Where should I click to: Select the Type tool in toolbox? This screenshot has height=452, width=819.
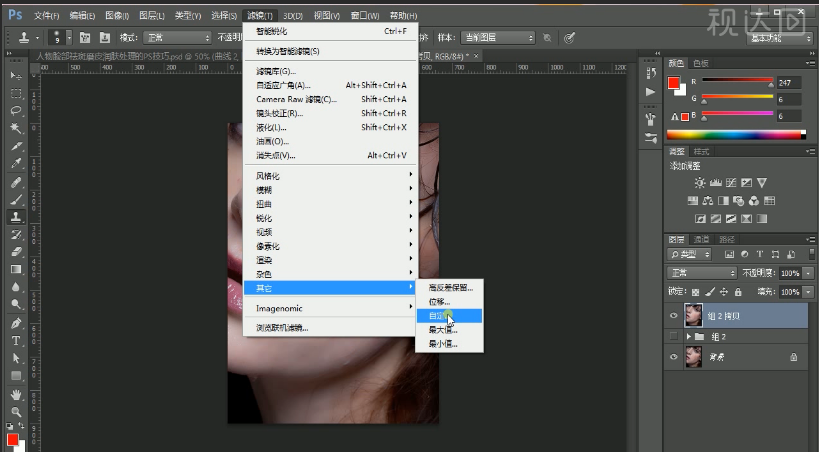(x=16, y=341)
